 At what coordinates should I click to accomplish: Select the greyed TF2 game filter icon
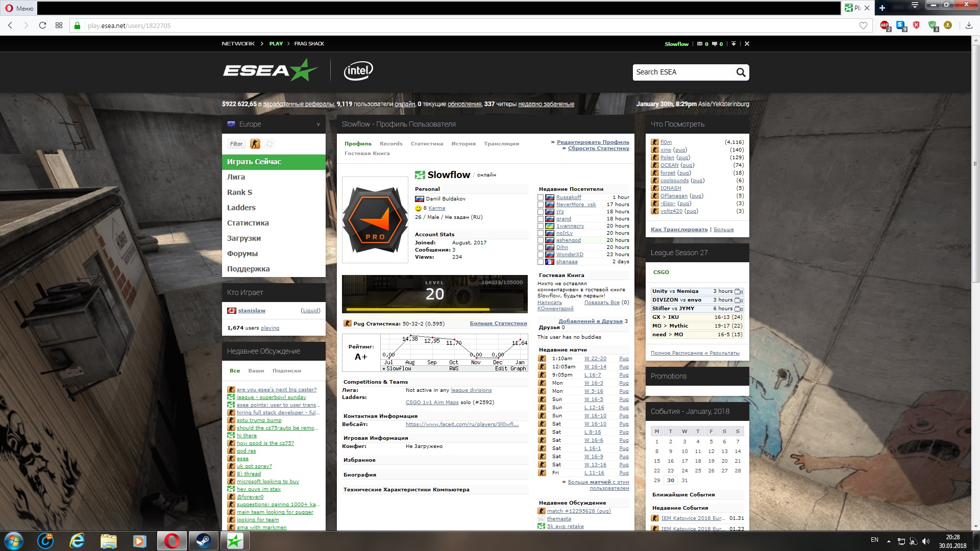269,144
